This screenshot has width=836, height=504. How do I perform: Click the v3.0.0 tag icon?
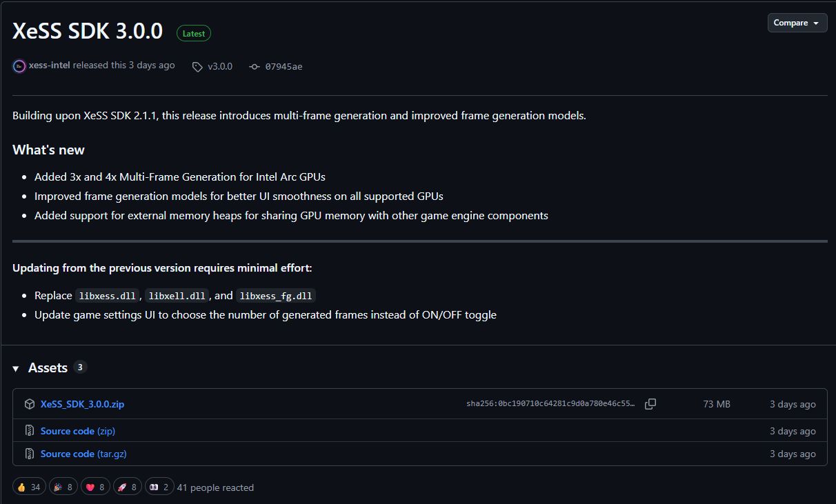(x=197, y=67)
